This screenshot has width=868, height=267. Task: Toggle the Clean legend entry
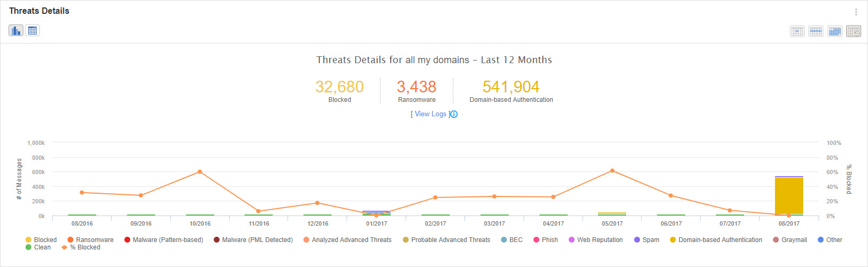(x=38, y=247)
